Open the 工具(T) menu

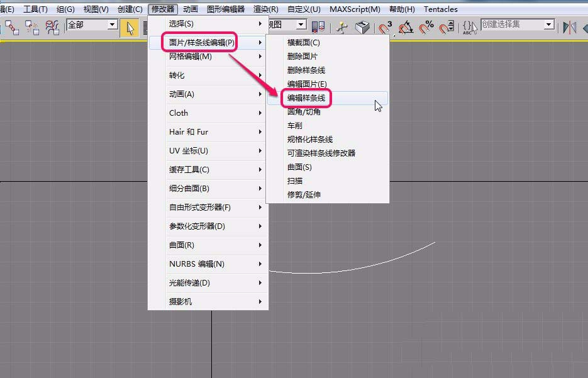(x=35, y=9)
